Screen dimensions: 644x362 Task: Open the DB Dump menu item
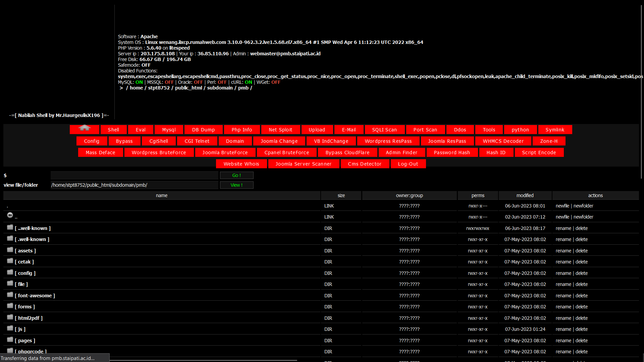[204, 130]
